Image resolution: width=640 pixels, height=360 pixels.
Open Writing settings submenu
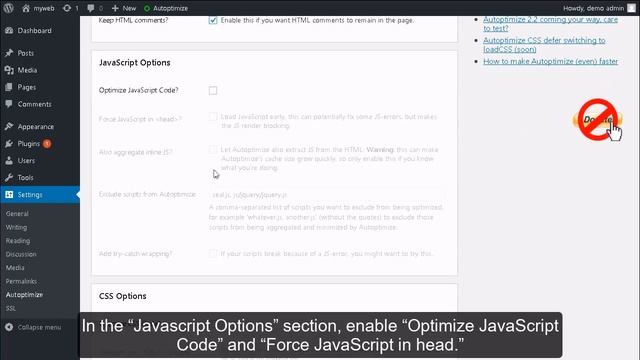16,227
